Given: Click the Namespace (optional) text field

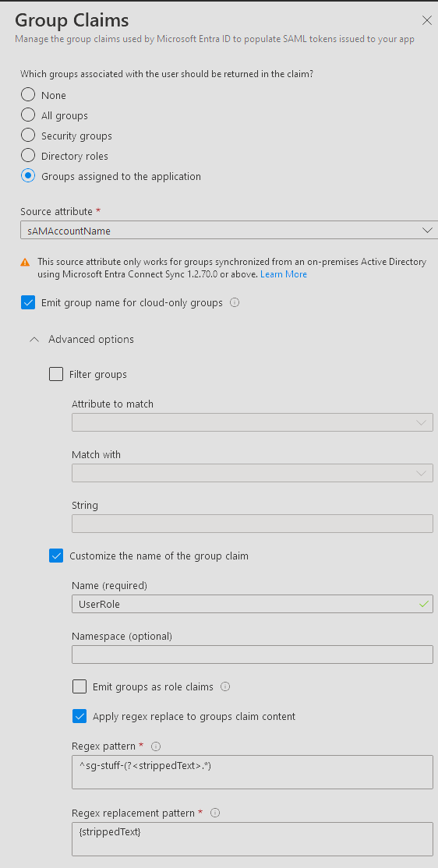Looking at the screenshot, I should click(x=252, y=655).
